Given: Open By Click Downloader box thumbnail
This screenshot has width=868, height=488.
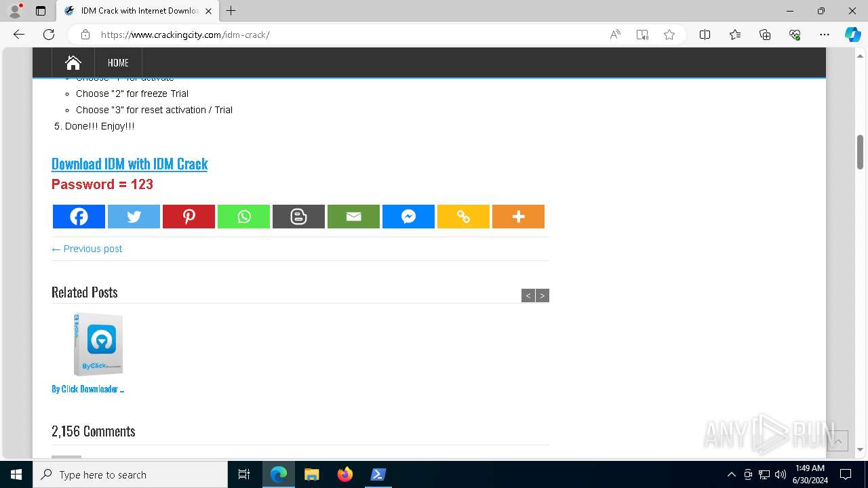Looking at the screenshot, I should (98, 344).
